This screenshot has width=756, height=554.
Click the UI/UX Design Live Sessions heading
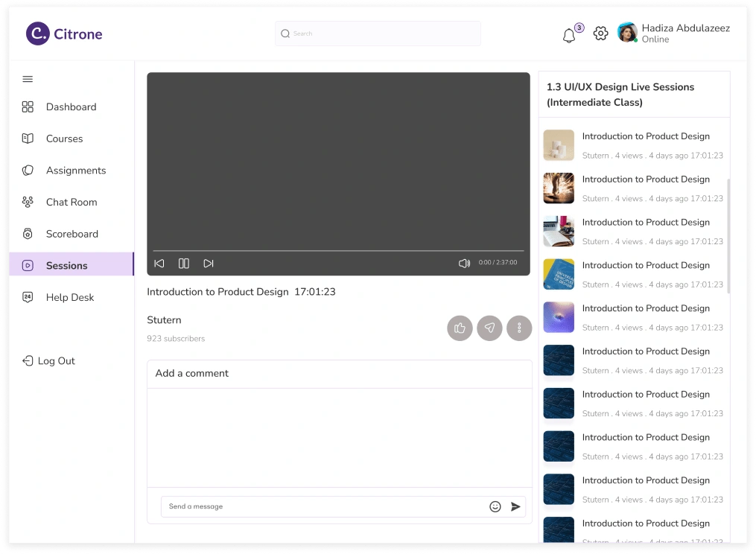click(x=620, y=95)
